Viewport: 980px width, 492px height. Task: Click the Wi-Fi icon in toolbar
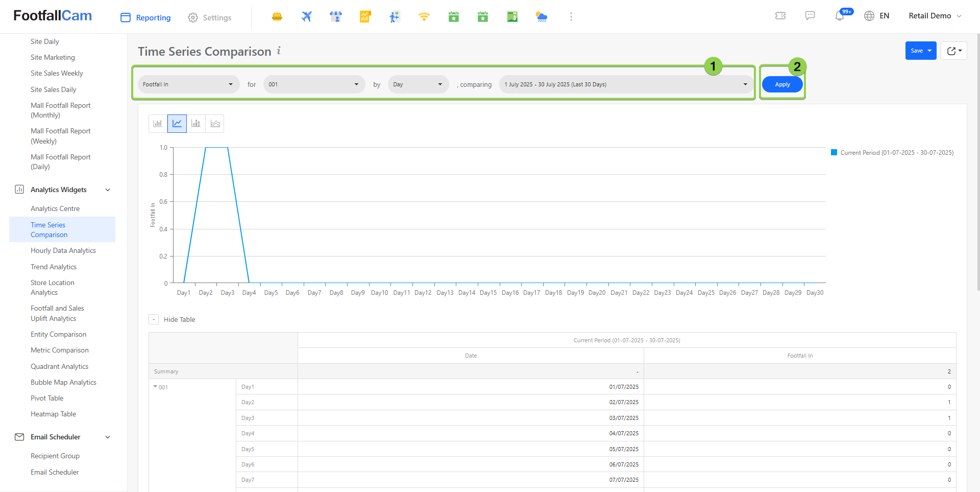click(x=424, y=17)
